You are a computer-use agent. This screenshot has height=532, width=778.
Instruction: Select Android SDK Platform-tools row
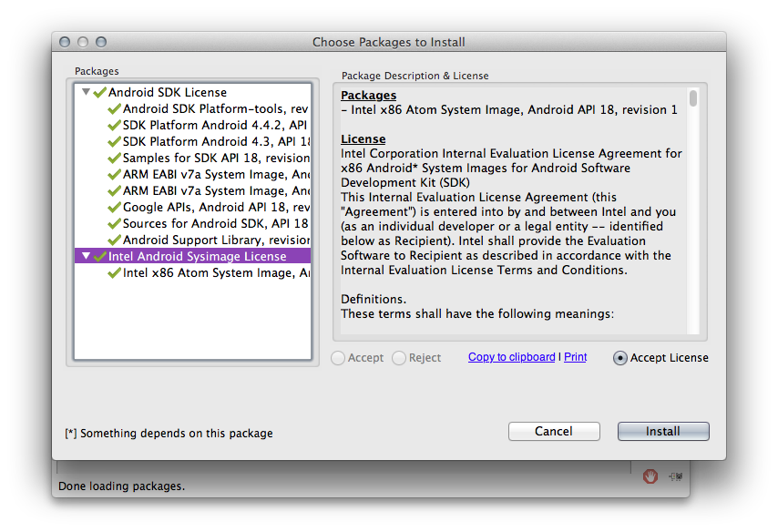pyautogui.click(x=192, y=108)
